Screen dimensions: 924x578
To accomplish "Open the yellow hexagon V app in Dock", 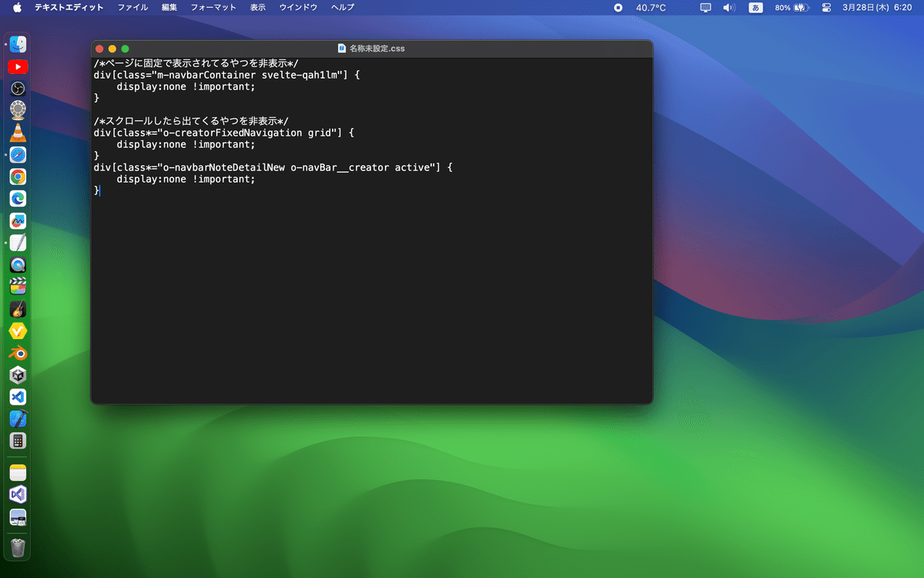I will (x=18, y=331).
